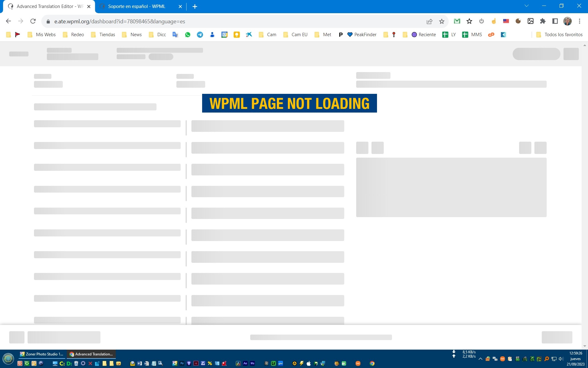The height and width of the screenshot is (368, 588).
Task: Open Chrome three-dot menu
Action: tap(579, 21)
